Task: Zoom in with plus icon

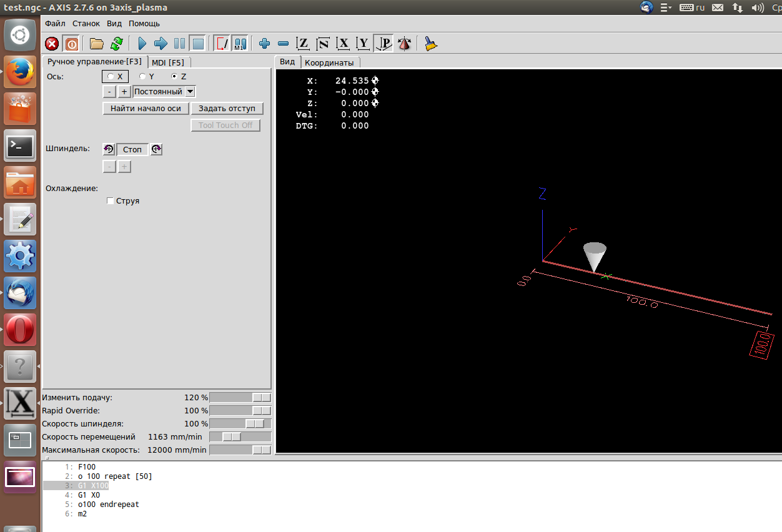Action: click(x=264, y=44)
